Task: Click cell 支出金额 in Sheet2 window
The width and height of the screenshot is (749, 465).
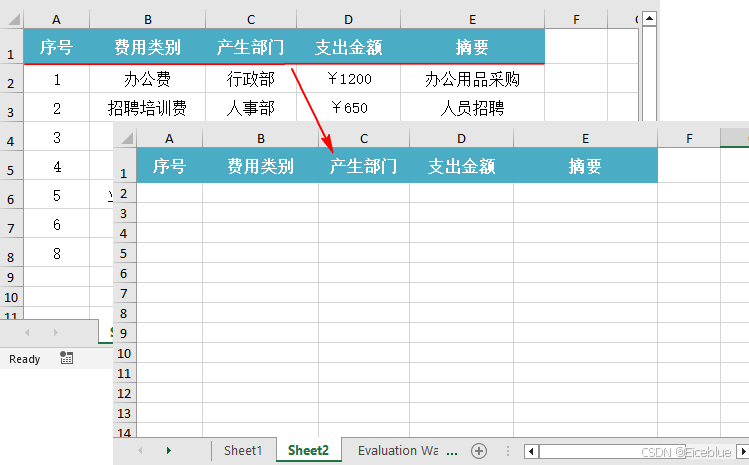Action: [461, 166]
